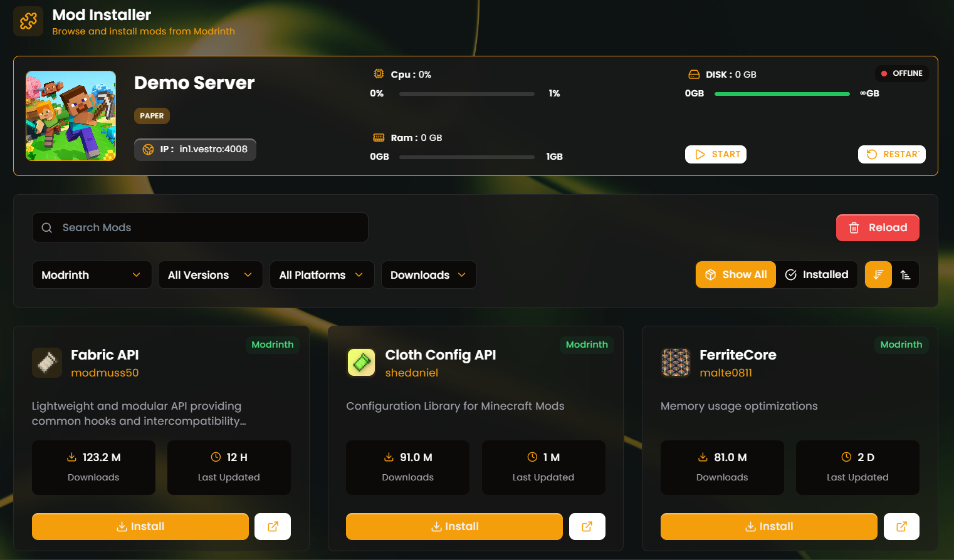
Task: Click the Mod Installer puzzle icon
Action: tap(28, 21)
